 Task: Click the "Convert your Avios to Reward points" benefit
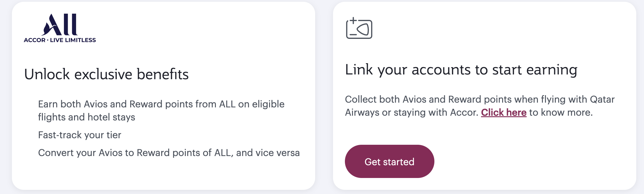(169, 153)
